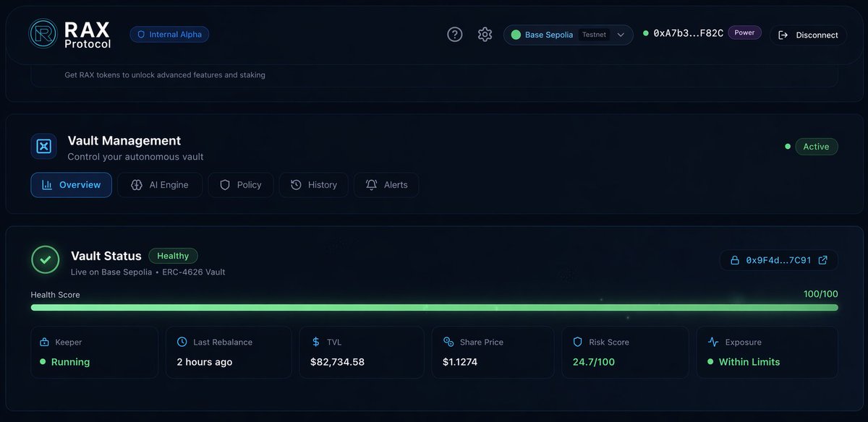Click lock icon beside vault address
Viewport: 868px width, 422px height.
[734, 260]
